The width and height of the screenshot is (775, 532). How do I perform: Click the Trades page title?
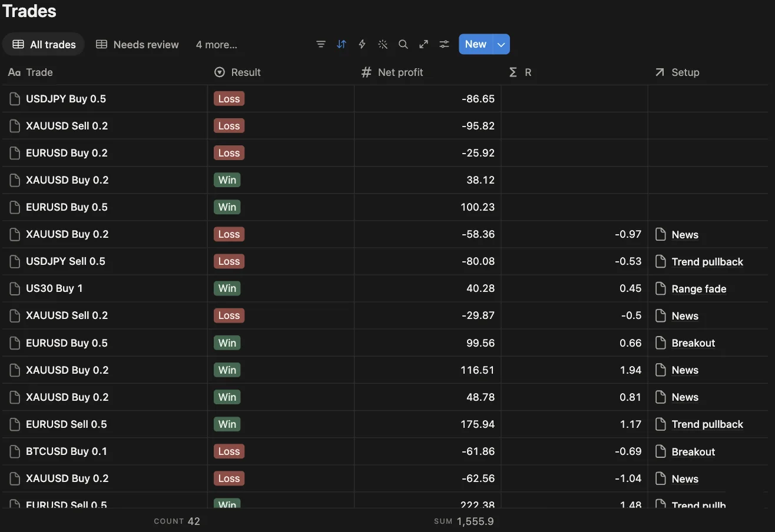point(29,11)
